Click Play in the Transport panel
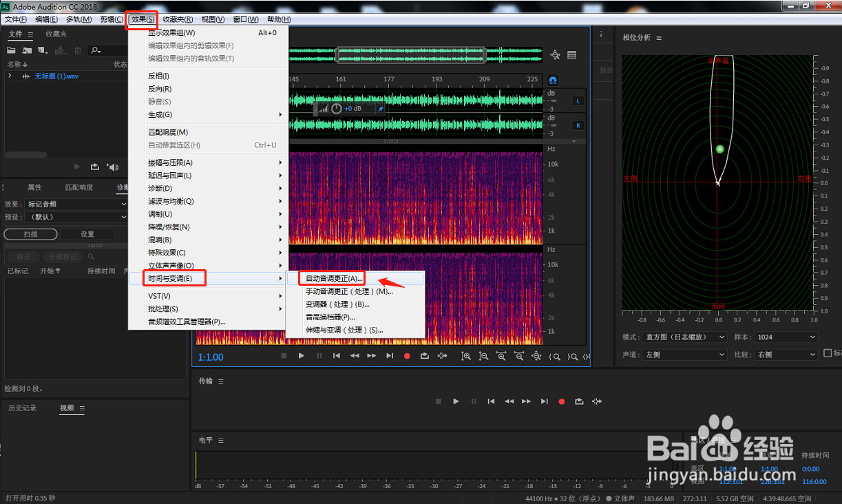The height and width of the screenshot is (504, 842). pyautogui.click(x=456, y=401)
